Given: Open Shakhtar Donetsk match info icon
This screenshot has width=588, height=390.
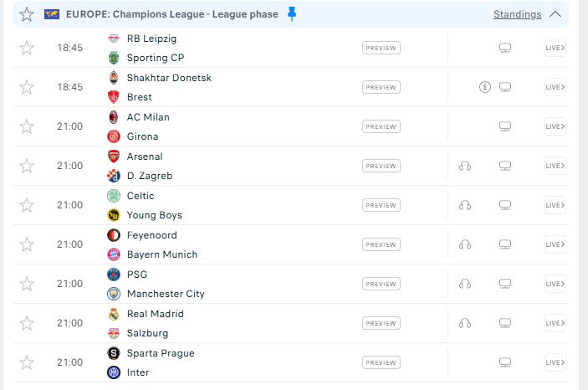Looking at the screenshot, I should 484,87.
